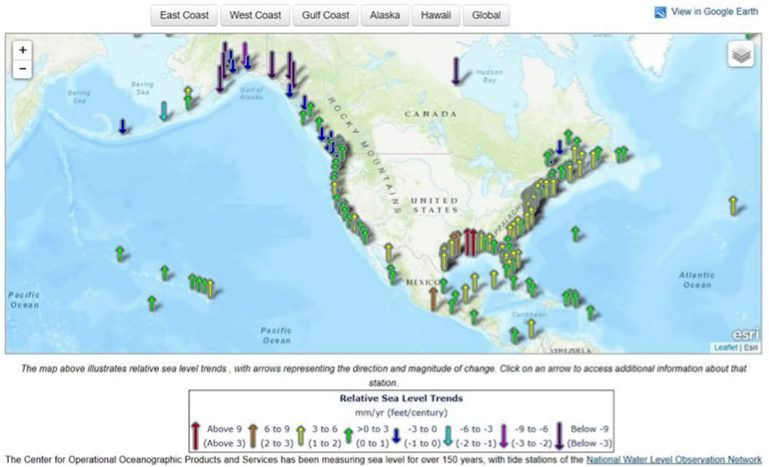Screen dimensions: 769x467
Task: Show the Hawaii region
Action: pos(437,16)
